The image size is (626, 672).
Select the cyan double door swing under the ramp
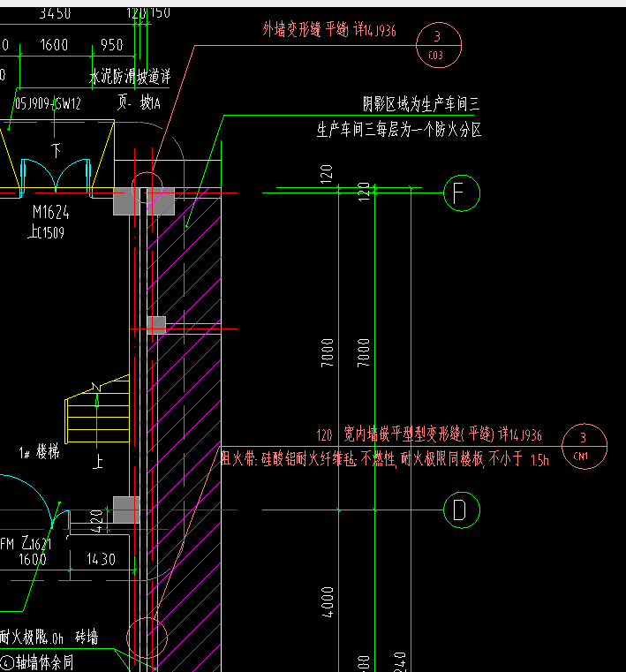point(56,178)
